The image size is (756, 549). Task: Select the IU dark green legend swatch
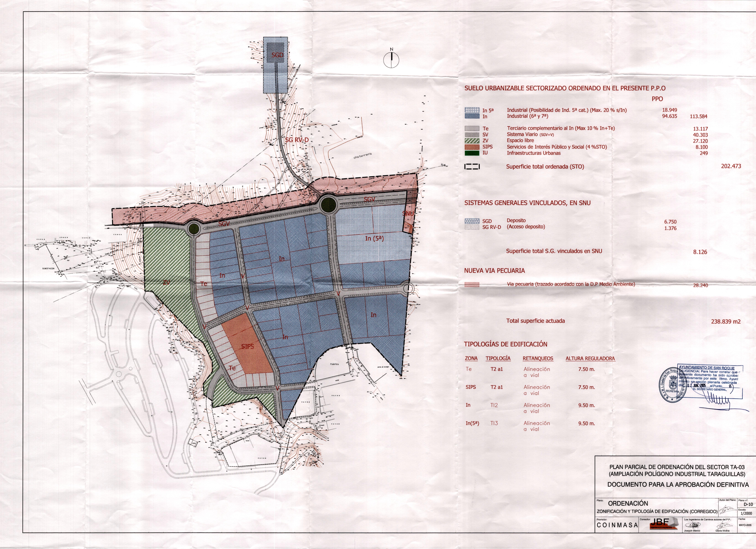coord(472,153)
